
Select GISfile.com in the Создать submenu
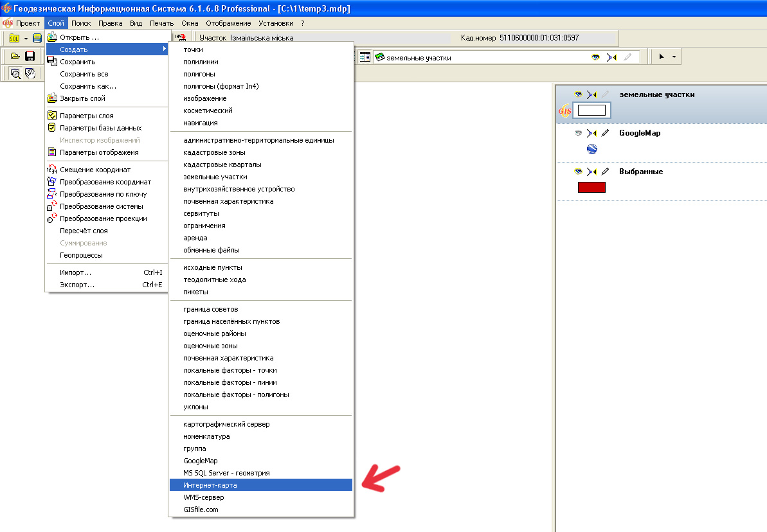coord(261,510)
